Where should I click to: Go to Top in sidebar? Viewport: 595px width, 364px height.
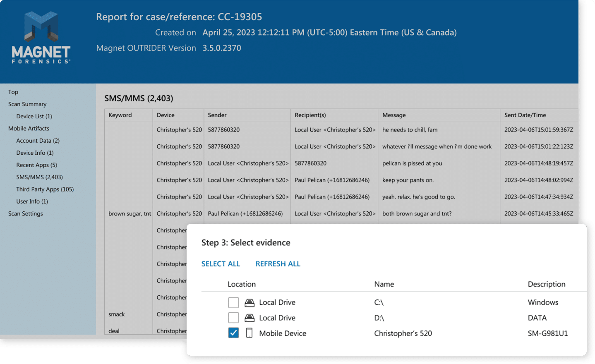tap(13, 92)
